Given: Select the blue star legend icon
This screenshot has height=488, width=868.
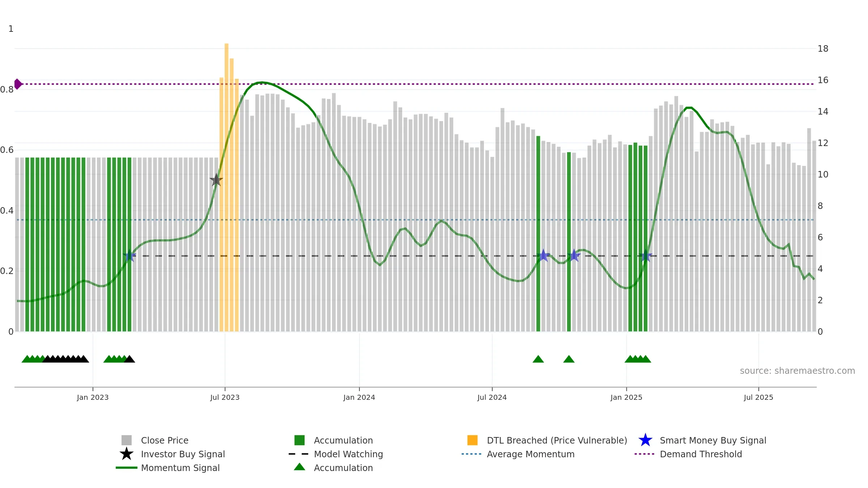Looking at the screenshot, I should pyautogui.click(x=645, y=440).
